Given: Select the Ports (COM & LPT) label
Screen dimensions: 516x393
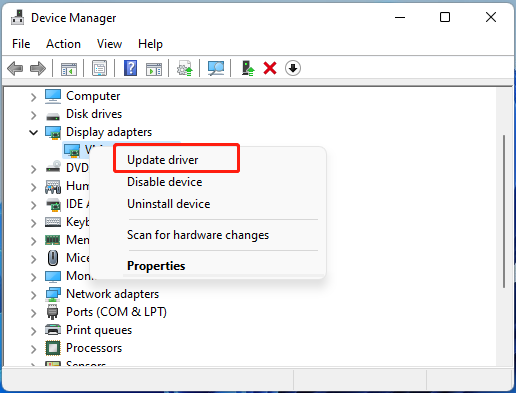Looking at the screenshot, I should pos(116,312).
